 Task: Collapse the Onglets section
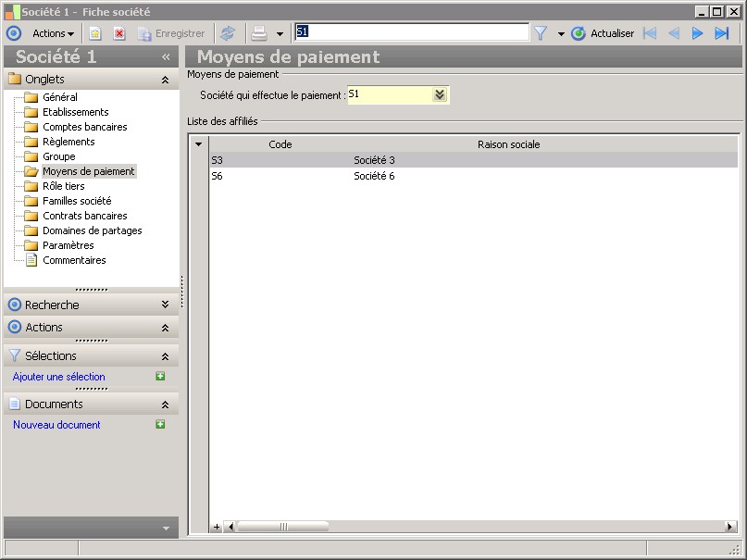(x=165, y=80)
